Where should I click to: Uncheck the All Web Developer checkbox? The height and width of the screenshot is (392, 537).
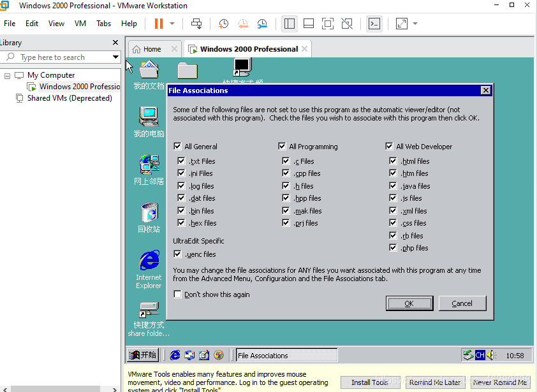click(389, 147)
